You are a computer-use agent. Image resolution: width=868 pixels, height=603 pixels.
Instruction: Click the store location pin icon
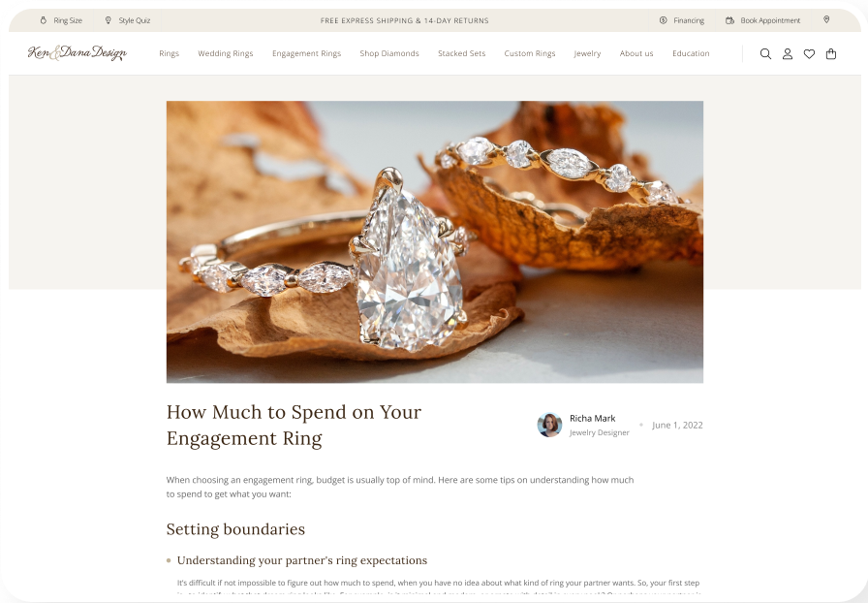click(x=826, y=20)
